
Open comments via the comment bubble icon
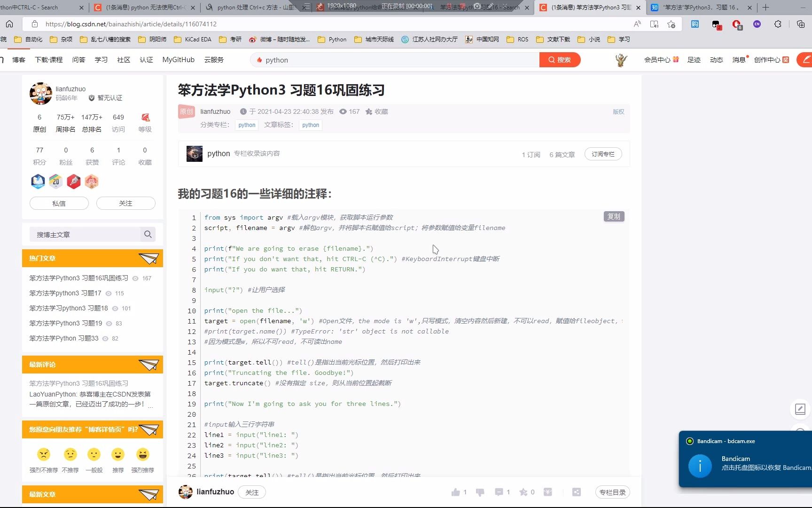(x=499, y=492)
